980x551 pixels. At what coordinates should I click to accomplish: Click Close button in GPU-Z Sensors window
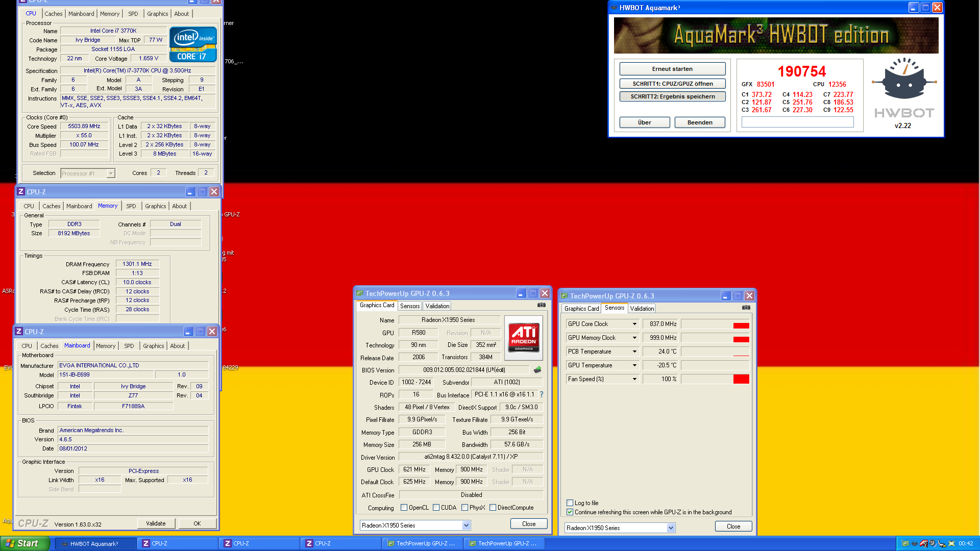(x=733, y=527)
